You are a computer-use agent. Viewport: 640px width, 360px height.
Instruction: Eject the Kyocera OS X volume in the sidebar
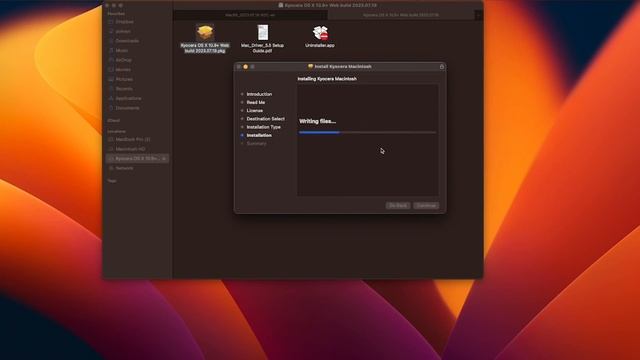click(164, 158)
